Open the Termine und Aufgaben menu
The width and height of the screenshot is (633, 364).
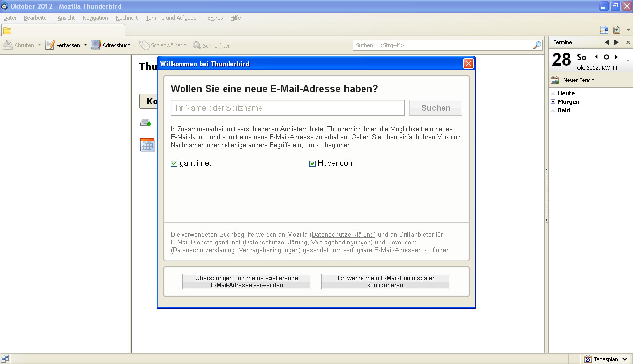coord(173,18)
